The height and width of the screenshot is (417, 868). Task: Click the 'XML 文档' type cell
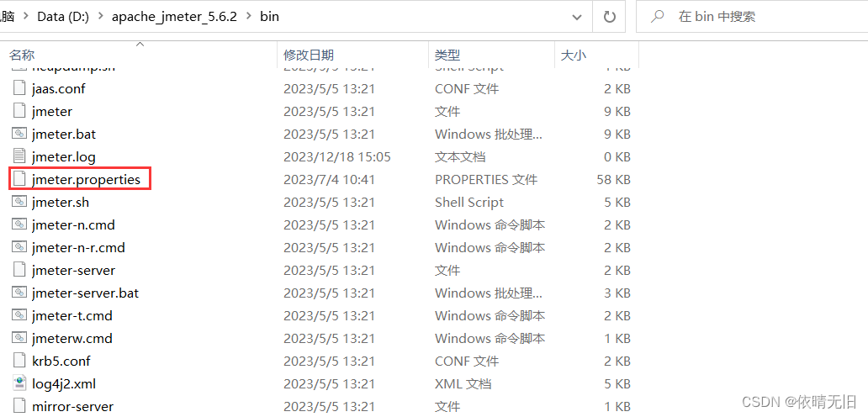463,383
